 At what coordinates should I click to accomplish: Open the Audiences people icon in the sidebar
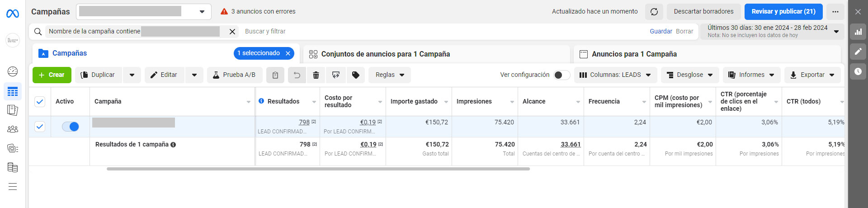[13, 129]
